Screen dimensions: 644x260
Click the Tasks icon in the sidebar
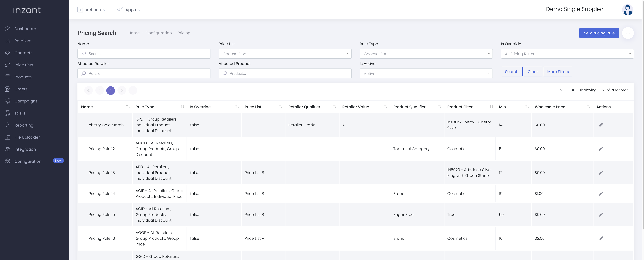coord(8,113)
